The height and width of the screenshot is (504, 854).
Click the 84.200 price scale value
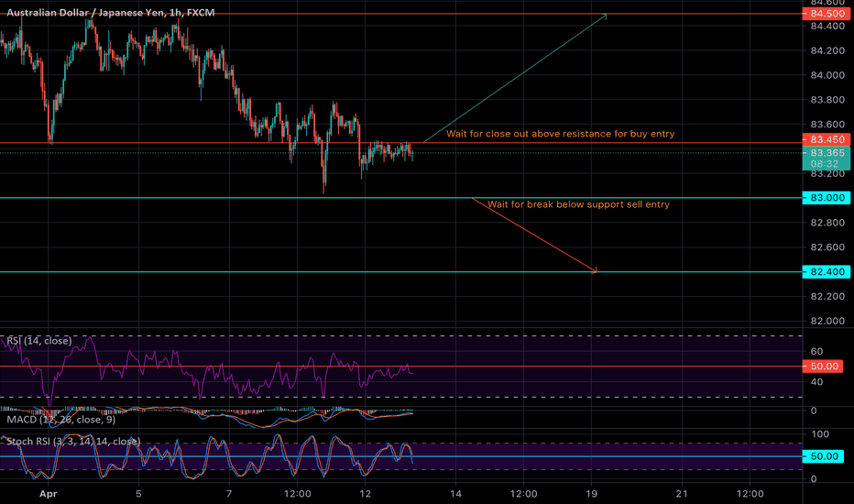pos(827,50)
